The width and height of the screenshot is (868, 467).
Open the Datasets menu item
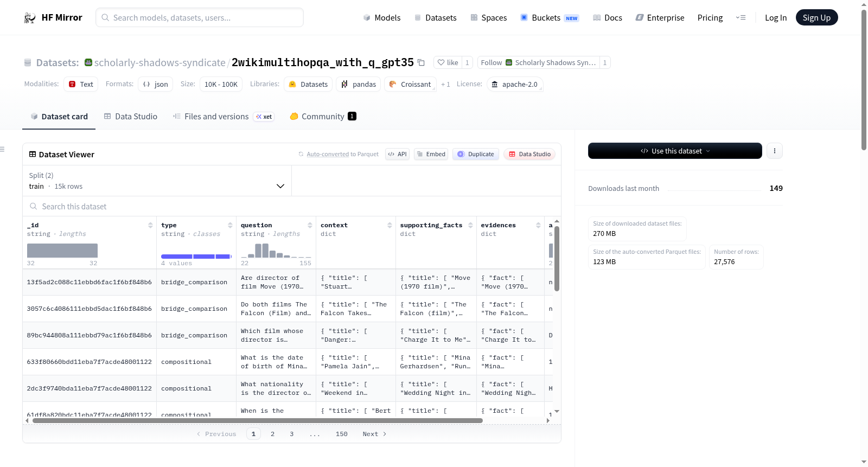[435, 17]
